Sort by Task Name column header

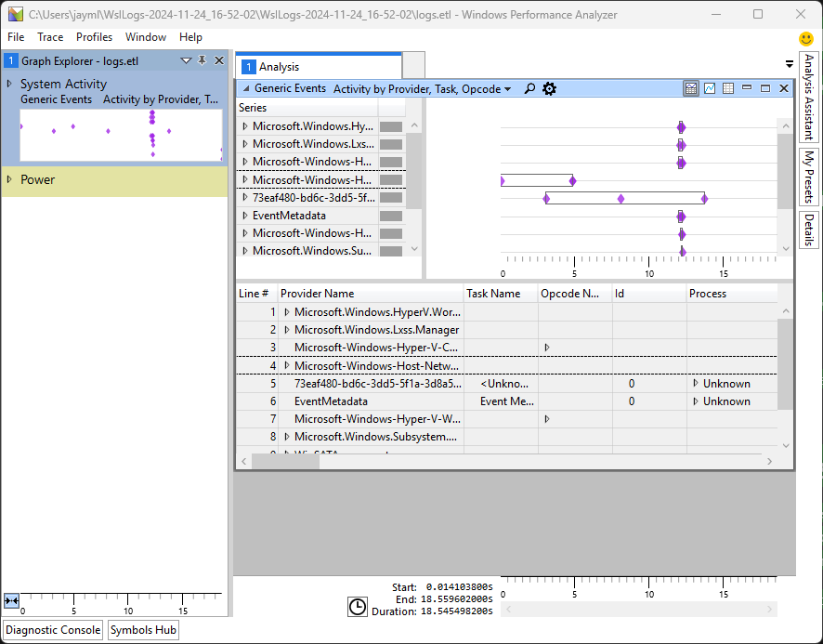(501, 294)
